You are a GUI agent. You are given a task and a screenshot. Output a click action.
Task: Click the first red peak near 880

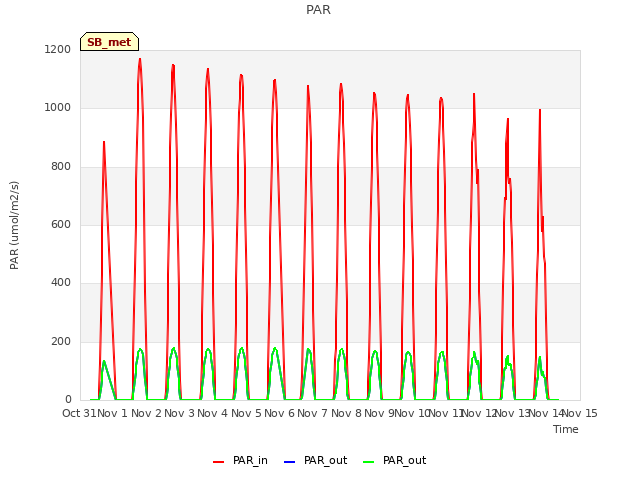pos(104,142)
